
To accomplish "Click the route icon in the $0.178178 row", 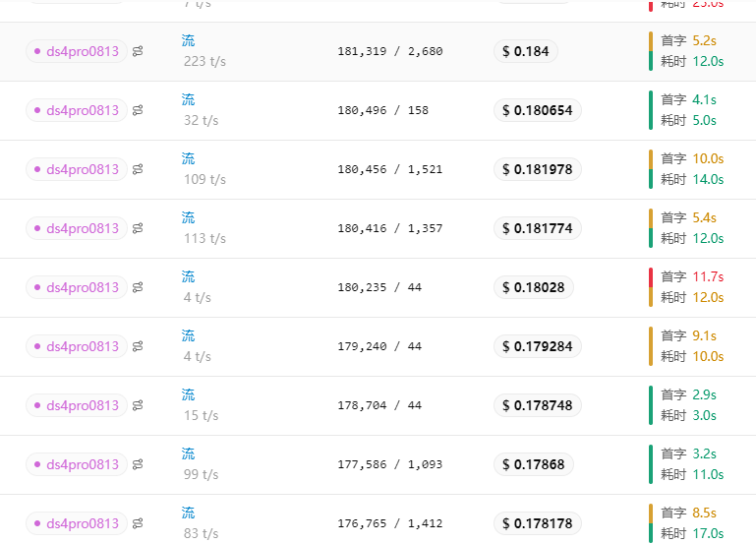I will (x=138, y=523).
